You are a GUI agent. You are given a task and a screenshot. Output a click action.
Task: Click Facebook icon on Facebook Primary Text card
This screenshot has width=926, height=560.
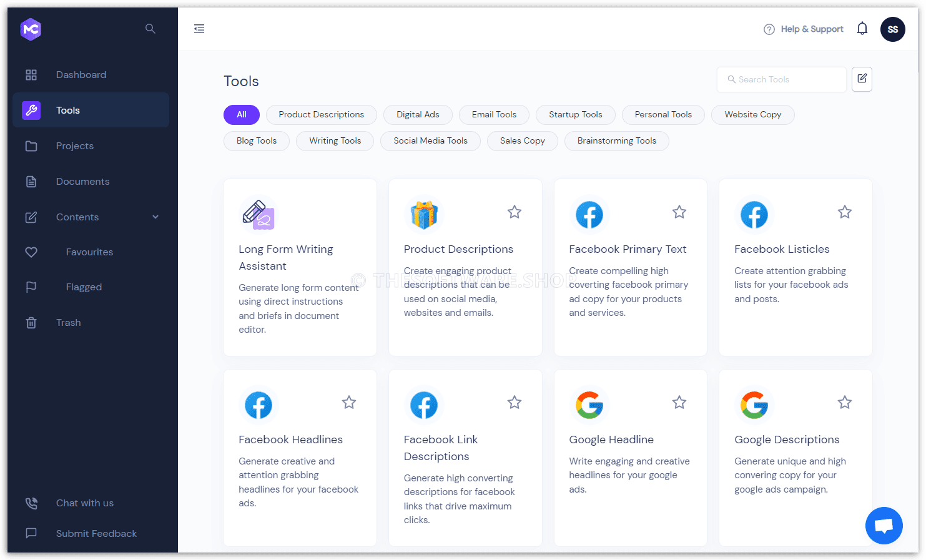[x=589, y=215]
